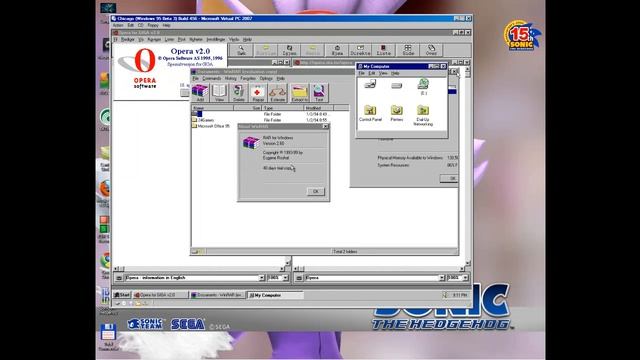Switch to My Computer taskbar button

click(x=276, y=295)
